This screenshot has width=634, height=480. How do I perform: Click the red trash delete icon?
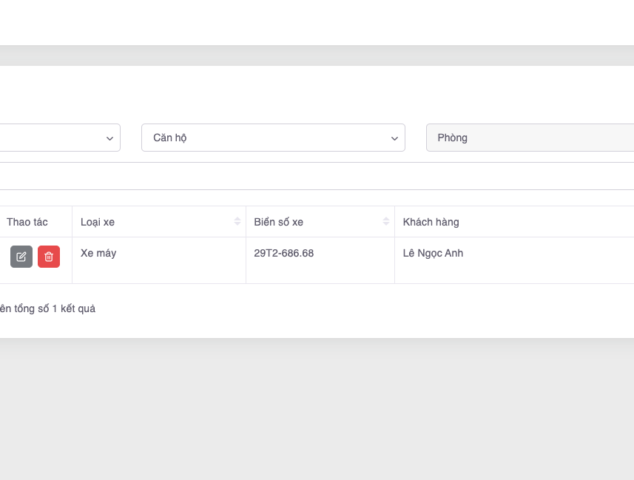[x=49, y=257]
